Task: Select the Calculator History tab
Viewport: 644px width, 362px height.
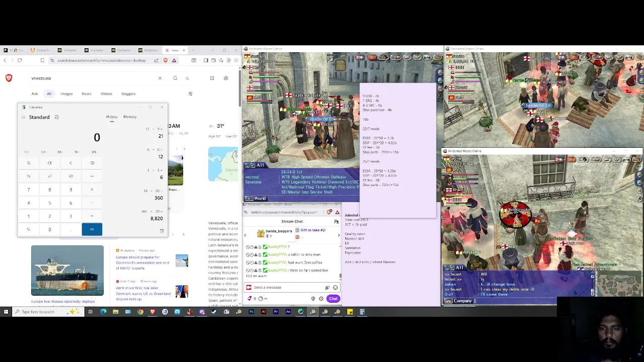Action: (112, 117)
